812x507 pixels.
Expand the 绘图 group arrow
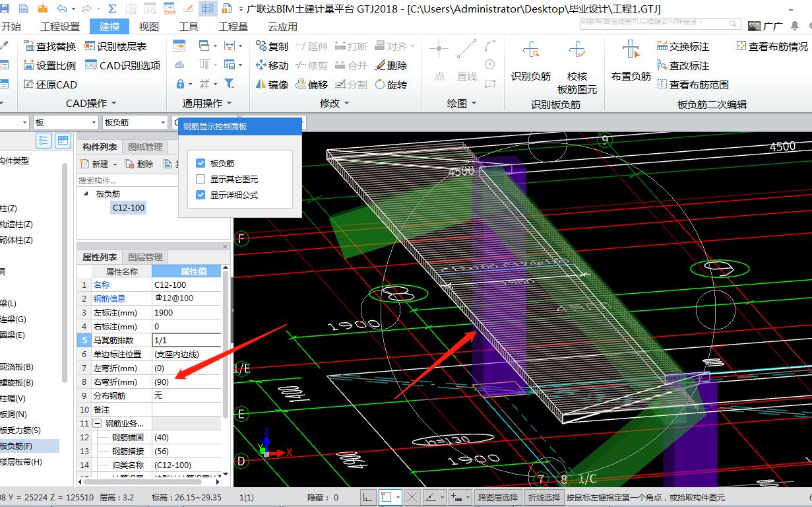pos(473,104)
